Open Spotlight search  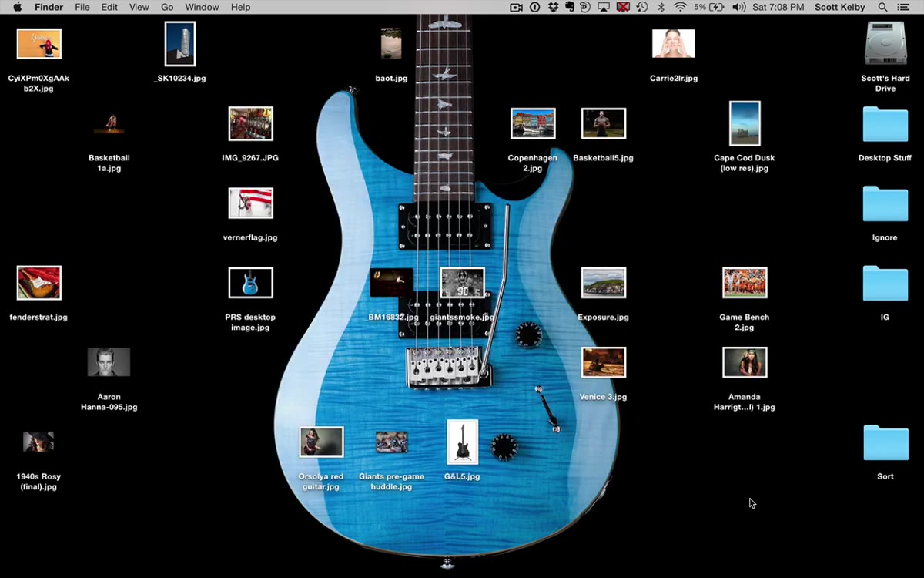click(x=882, y=7)
